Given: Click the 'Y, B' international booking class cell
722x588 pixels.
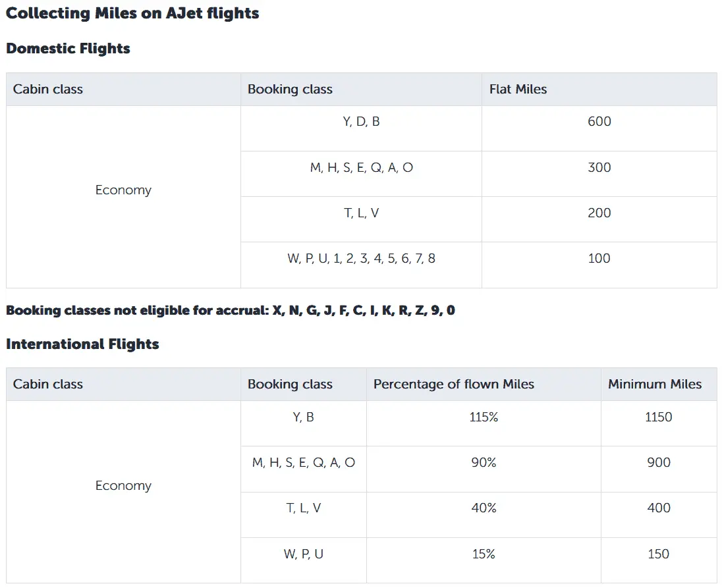Looking at the screenshot, I should click(x=303, y=417).
